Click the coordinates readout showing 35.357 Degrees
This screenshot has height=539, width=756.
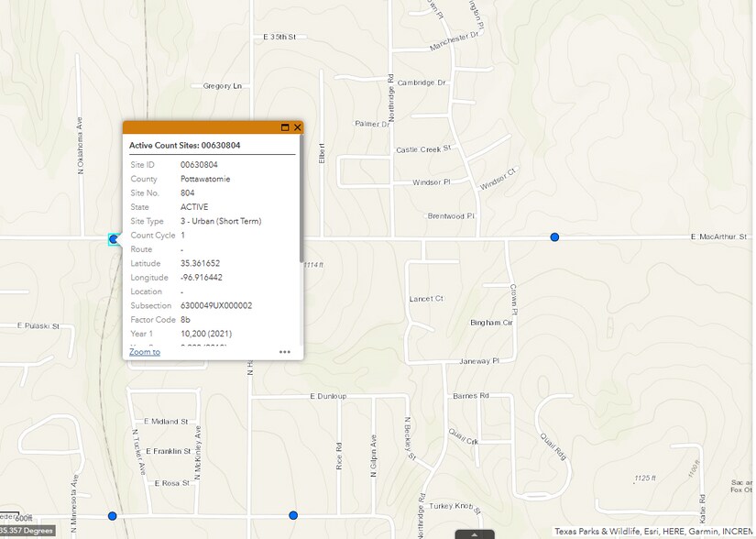click(26, 531)
